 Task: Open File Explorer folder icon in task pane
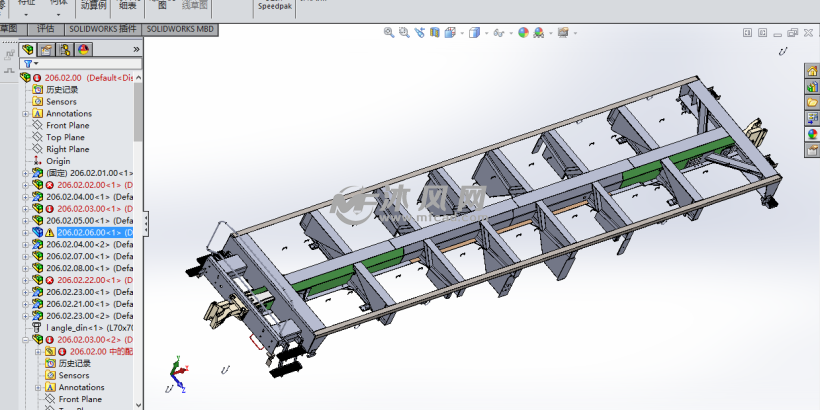pyautogui.click(x=812, y=102)
